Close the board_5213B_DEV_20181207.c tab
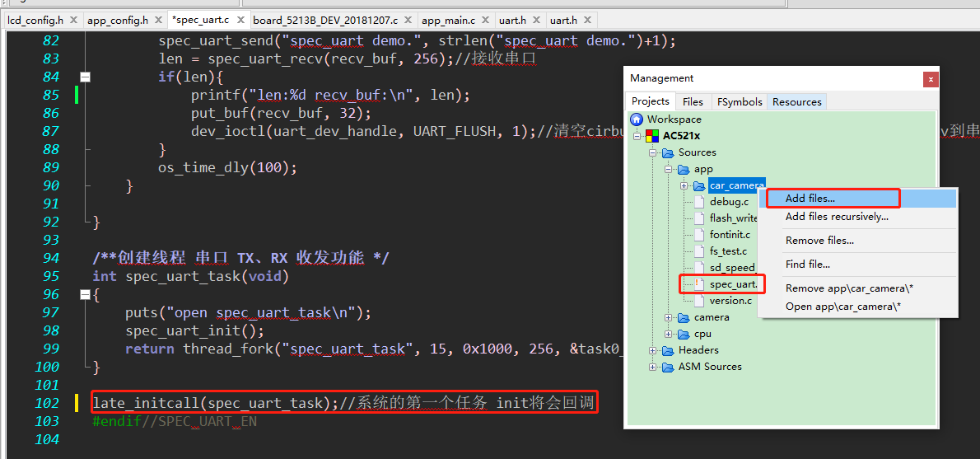This screenshot has height=459, width=980. [408, 20]
